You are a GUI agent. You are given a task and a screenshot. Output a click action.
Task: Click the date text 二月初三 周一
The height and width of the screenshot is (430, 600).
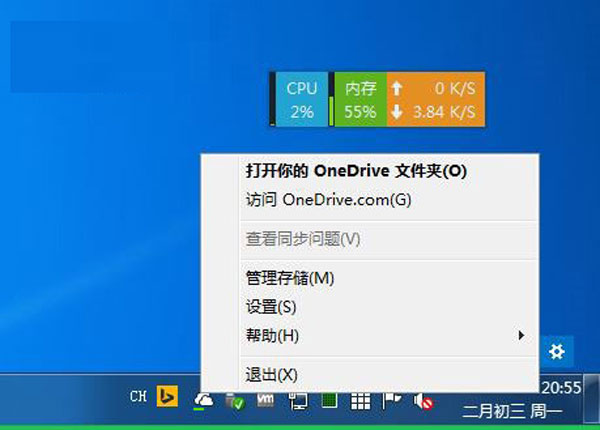pos(513,412)
